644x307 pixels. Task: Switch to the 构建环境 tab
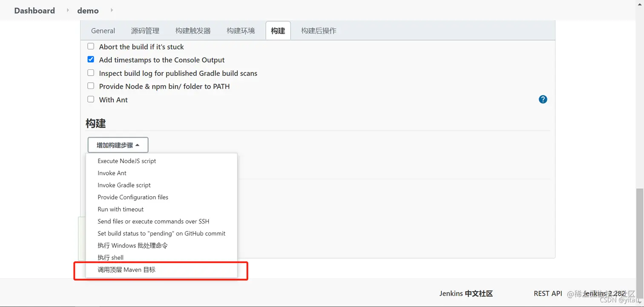tap(241, 31)
